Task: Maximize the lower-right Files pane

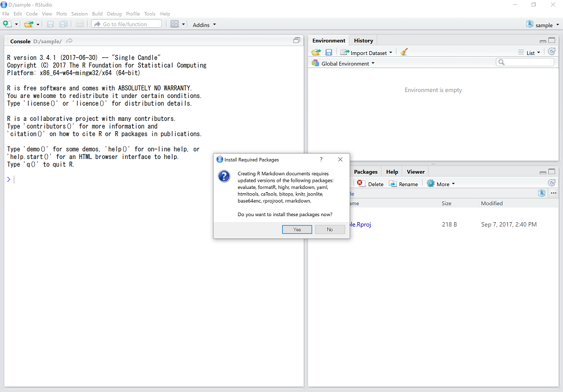Action: (552, 171)
